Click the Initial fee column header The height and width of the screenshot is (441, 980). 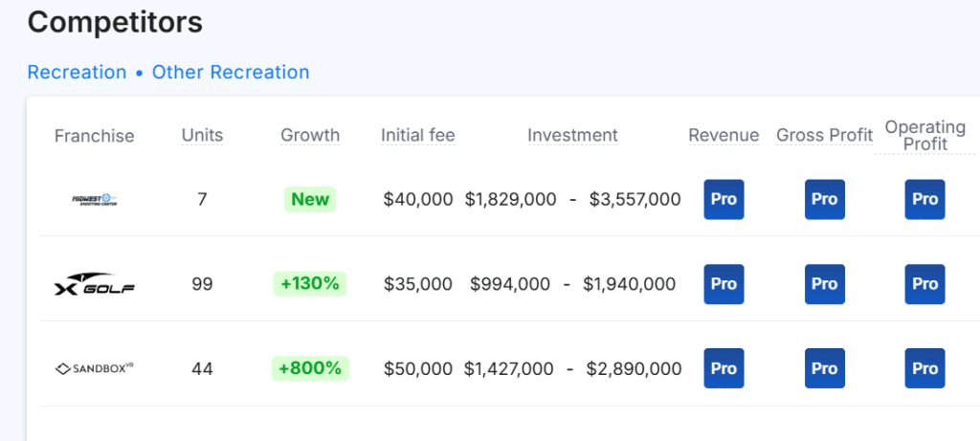pyautogui.click(x=417, y=135)
